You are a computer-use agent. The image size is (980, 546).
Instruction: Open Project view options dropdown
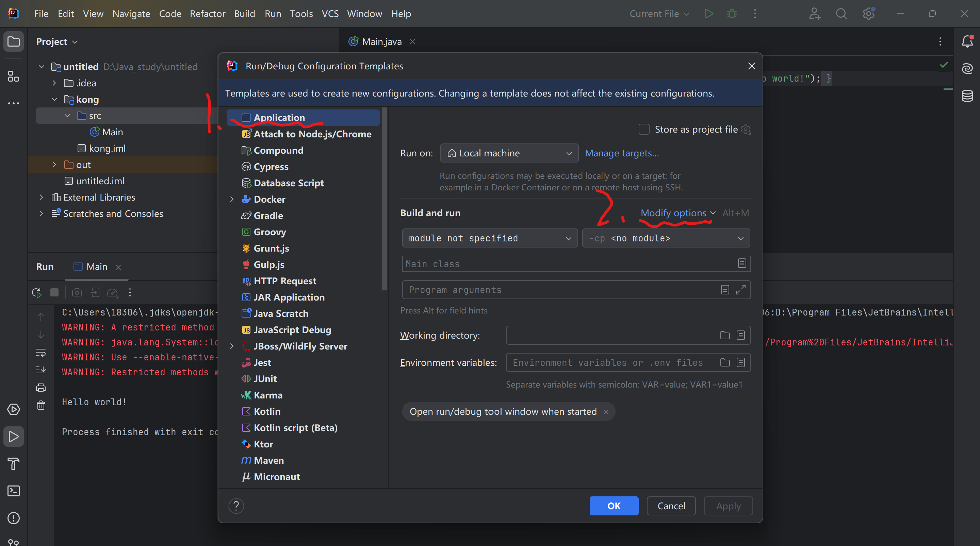pyautogui.click(x=57, y=41)
